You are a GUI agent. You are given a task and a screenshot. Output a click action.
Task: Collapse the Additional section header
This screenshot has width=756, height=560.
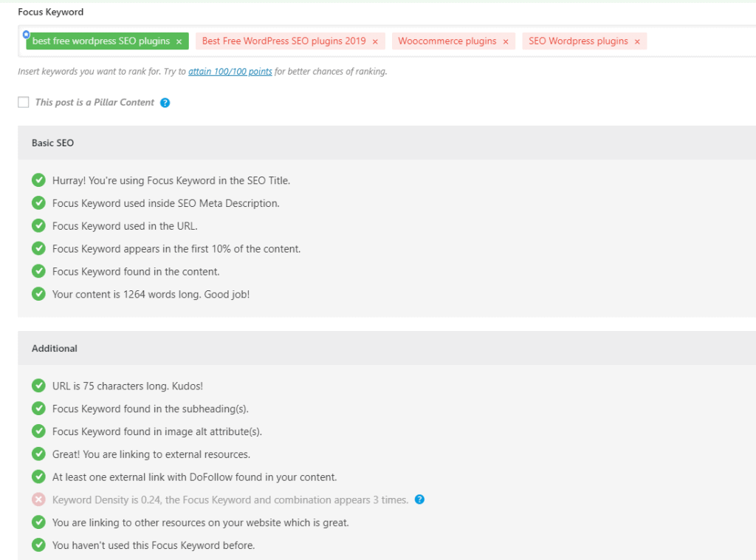click(387, 348)
